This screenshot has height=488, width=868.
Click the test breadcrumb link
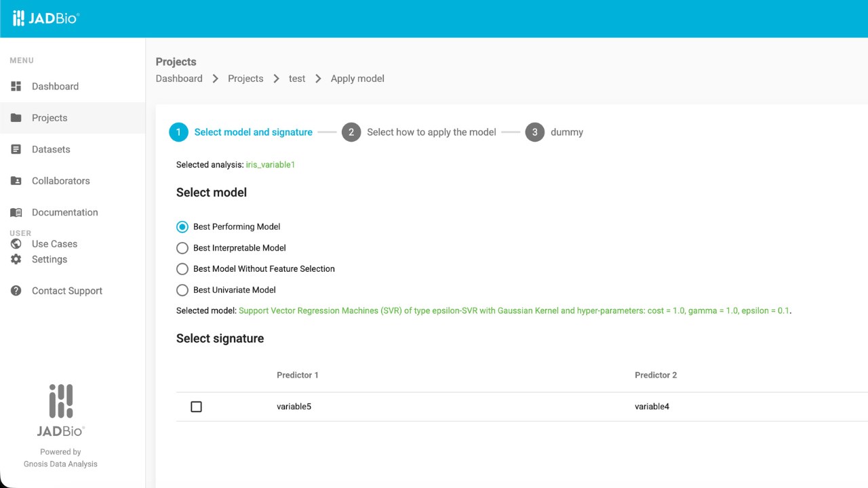coord(297,79)
